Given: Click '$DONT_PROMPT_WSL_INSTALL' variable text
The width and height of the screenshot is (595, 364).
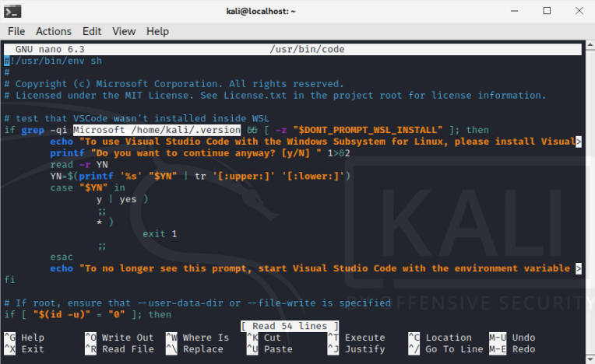Looking at the screenshot, I should coord(368,130).
